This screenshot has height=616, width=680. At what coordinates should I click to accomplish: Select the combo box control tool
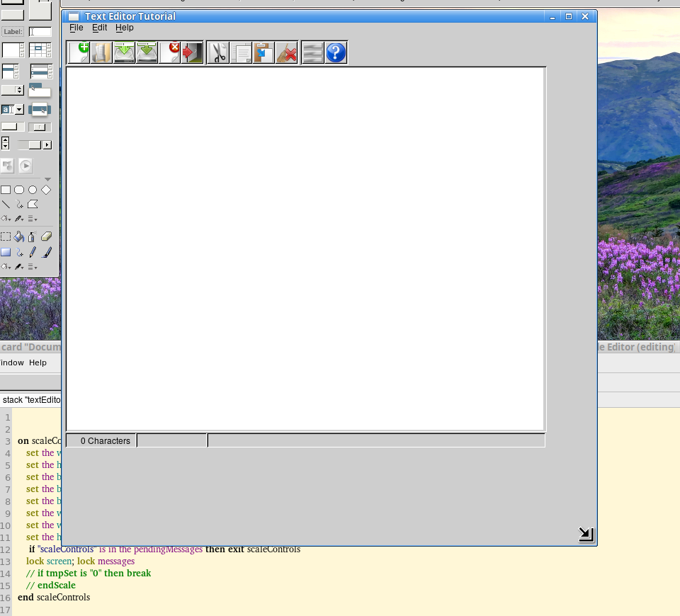click(x=13, y=110)
